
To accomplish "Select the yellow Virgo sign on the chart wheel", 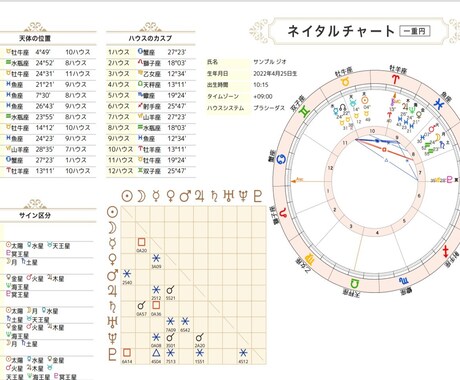I will [x=310, y=259].
